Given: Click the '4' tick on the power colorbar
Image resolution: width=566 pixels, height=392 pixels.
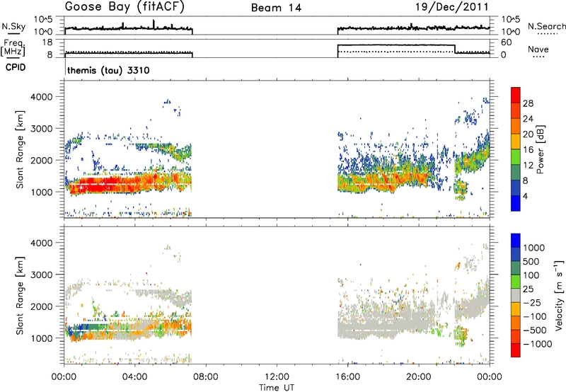Looking at the screenshot, I should tap(525, 196).
